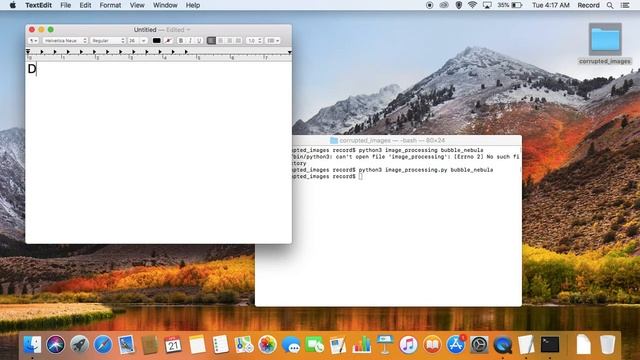640x360 pixels.
Task: Open the Format menu
Action: (110, 5)
